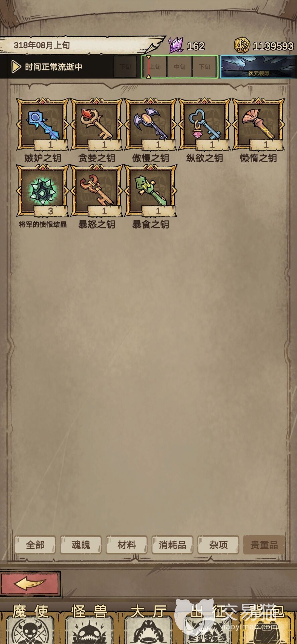Viewport: 297px width, 644px height.
Task: Go back with the red arrow button
Action: [30, 584]
